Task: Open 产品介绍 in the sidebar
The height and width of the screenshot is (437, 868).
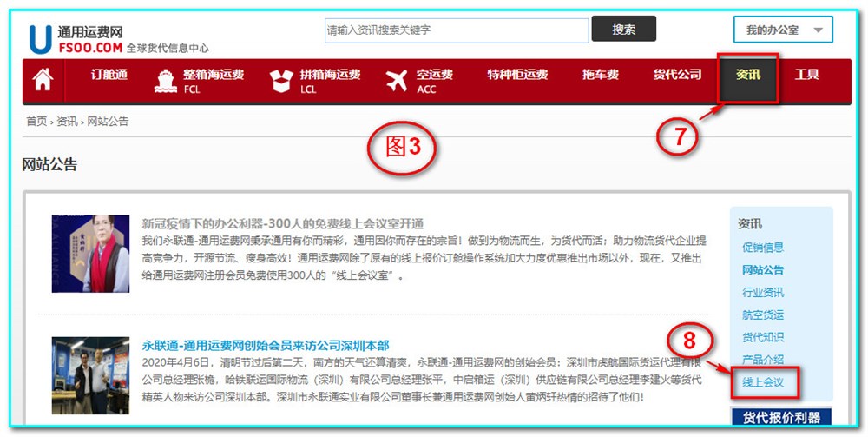Action: [763, 360]
